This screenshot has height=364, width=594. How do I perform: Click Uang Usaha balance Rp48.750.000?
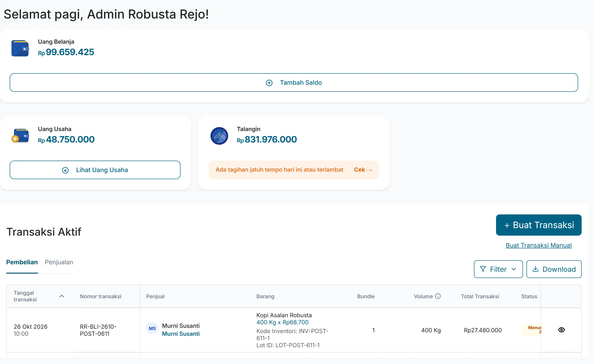tap(66, 139)
